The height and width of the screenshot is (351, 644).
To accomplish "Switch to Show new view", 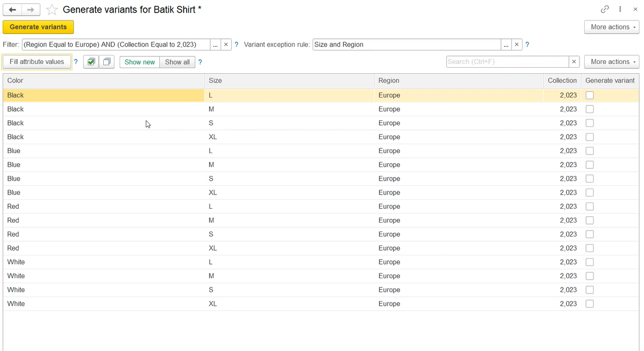I will [x=140, y=62].
